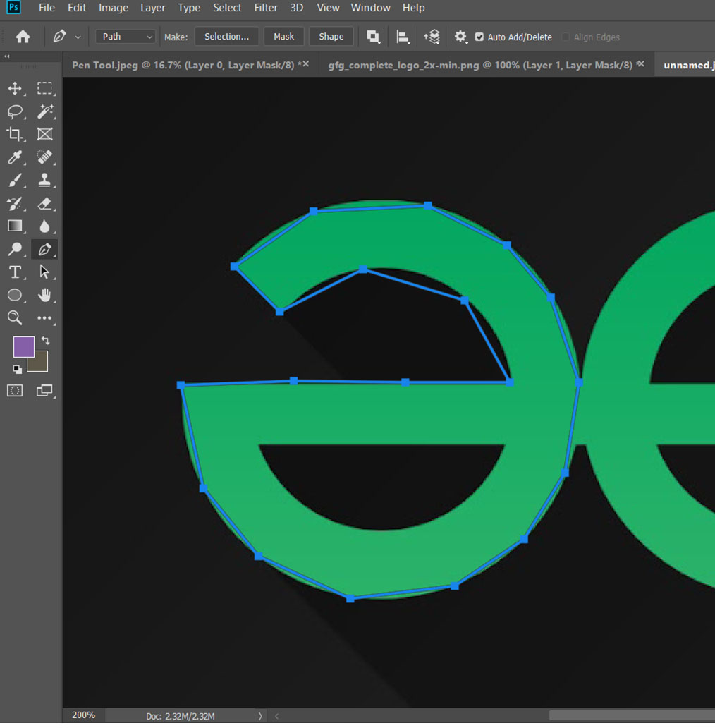Select the Lasso tool
Screen dimensions: 715x728
tap(14, 111)
